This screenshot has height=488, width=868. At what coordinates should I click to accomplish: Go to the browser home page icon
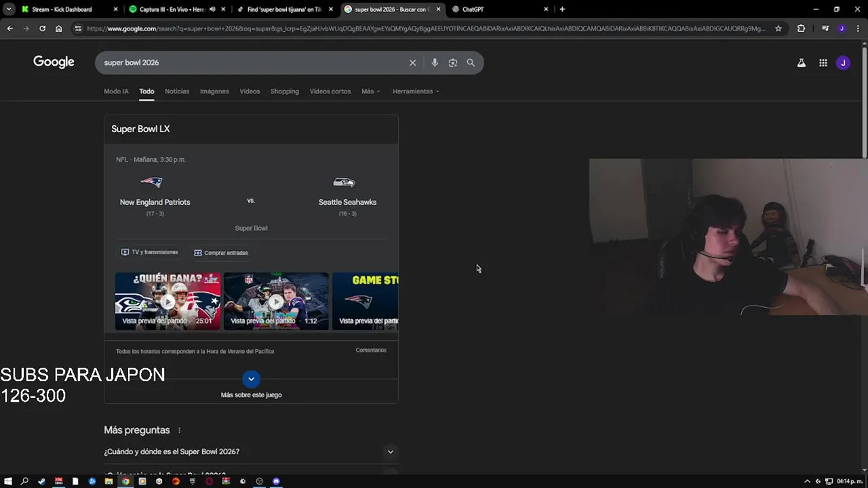pos(58,28)
